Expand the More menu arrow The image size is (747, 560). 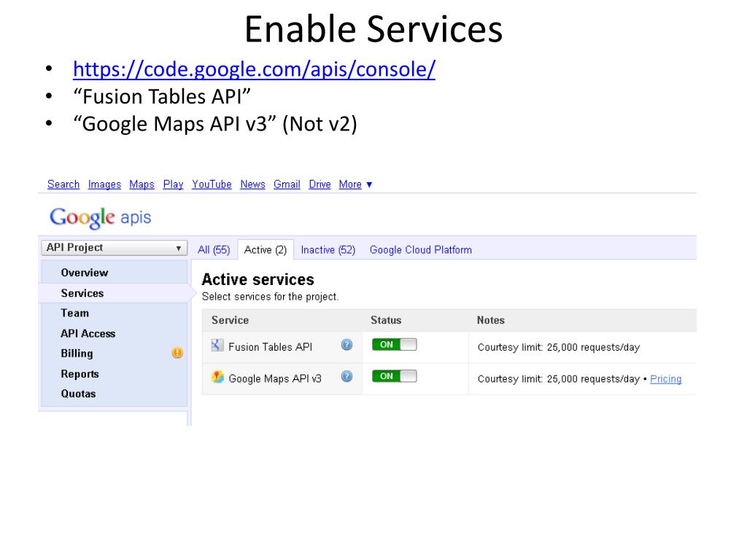click(369, 184)
